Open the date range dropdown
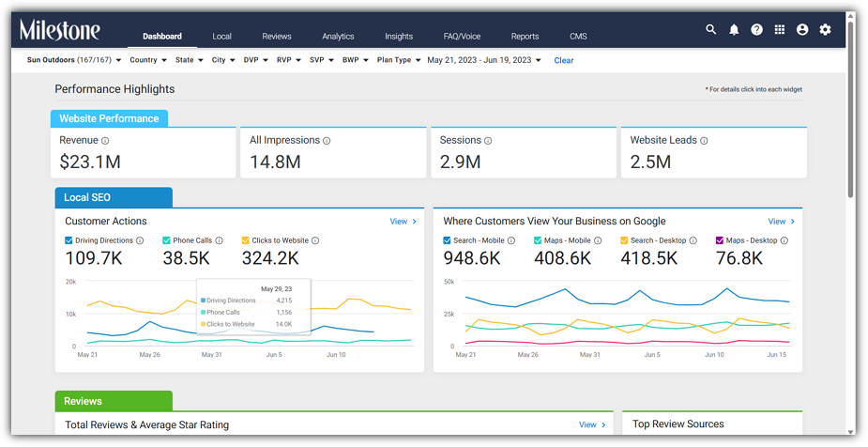Screen dimensions: 868x447 point(484,60)
